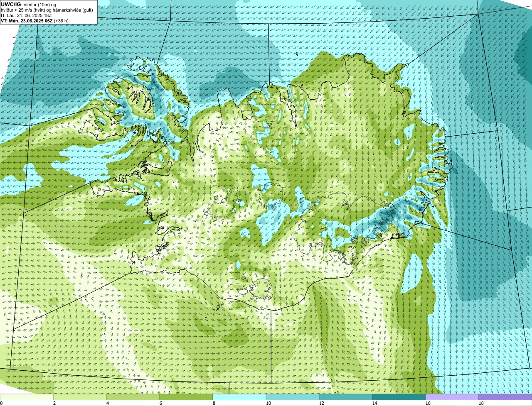Click the legend swatch between 12 and 14

point(346,397)
